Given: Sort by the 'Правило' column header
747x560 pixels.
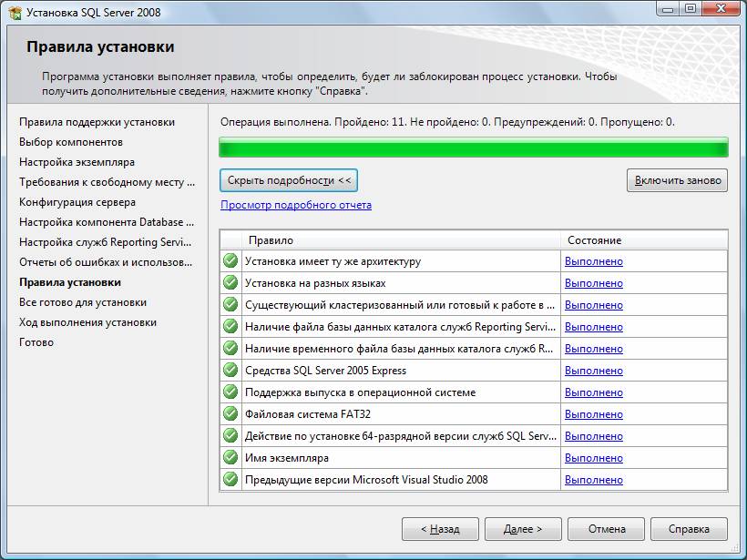Looking at the screenshot, I should tap(401, 240).
